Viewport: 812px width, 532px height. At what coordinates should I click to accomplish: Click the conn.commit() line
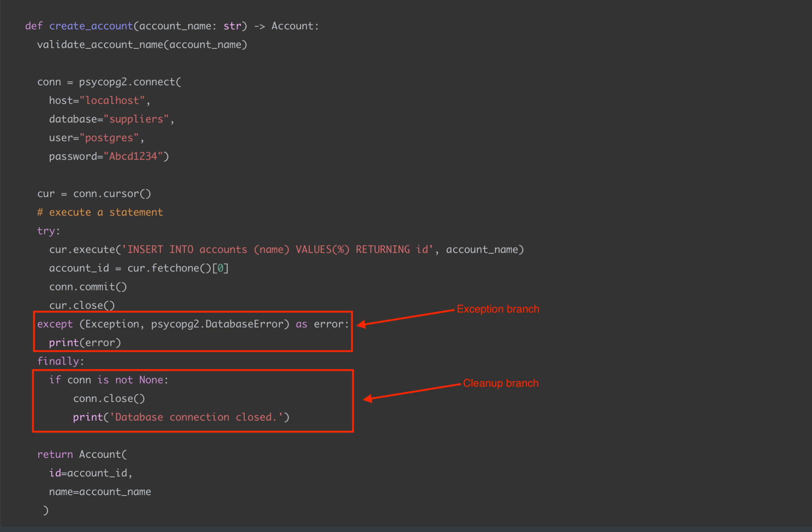[88, 287]
